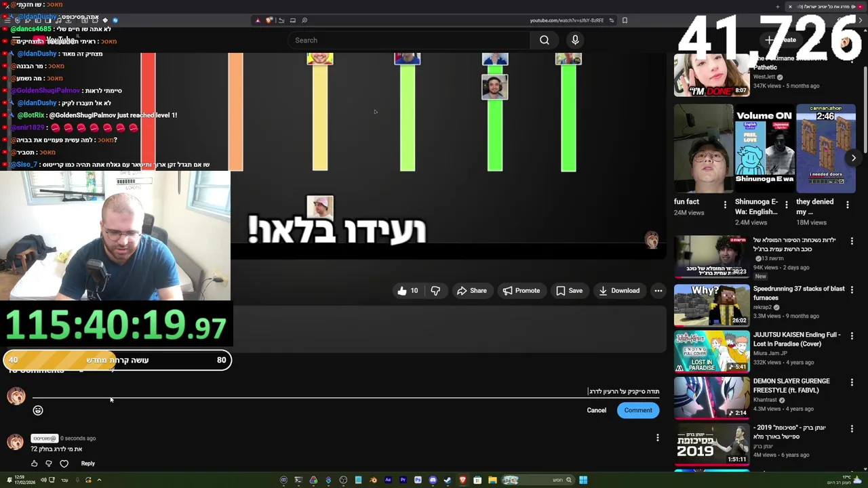
Task: Play the 'I needed doors' short thumbnail
Action: 826,148
